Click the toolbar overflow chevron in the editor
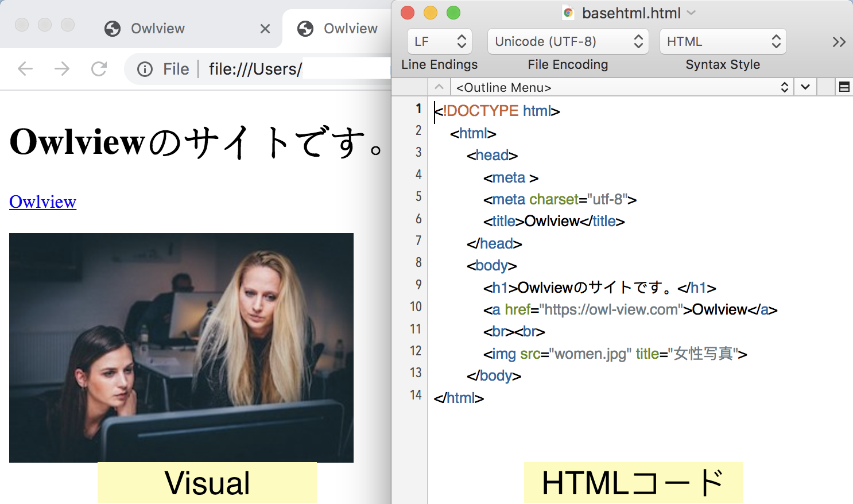Screen dimensions: 853x504 (x=839, y=41)
